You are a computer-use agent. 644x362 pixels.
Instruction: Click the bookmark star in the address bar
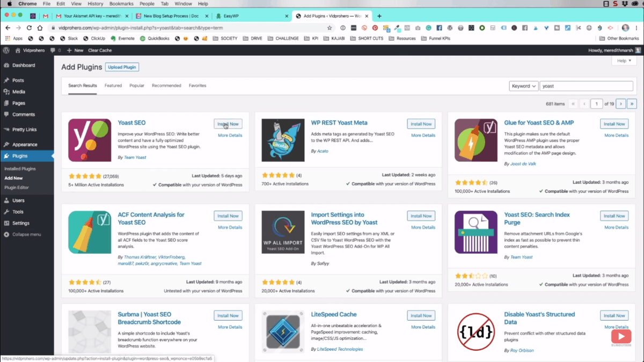coord(330,27)
